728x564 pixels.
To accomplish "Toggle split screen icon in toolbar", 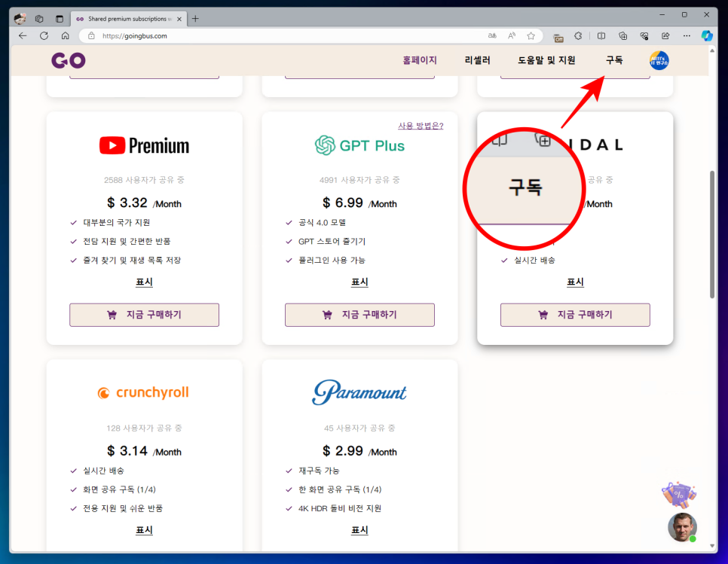I will (601, 35).
